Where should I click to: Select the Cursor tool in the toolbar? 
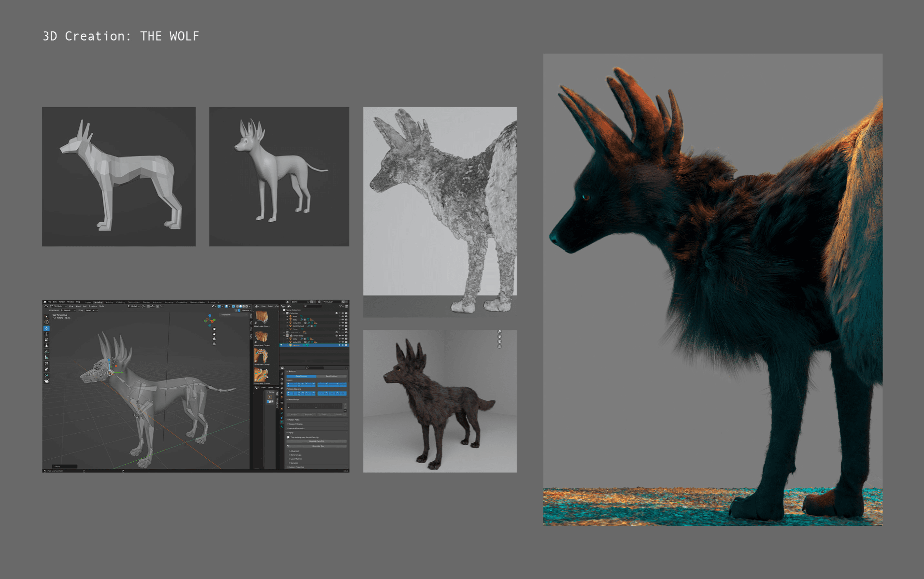point(46,322)
